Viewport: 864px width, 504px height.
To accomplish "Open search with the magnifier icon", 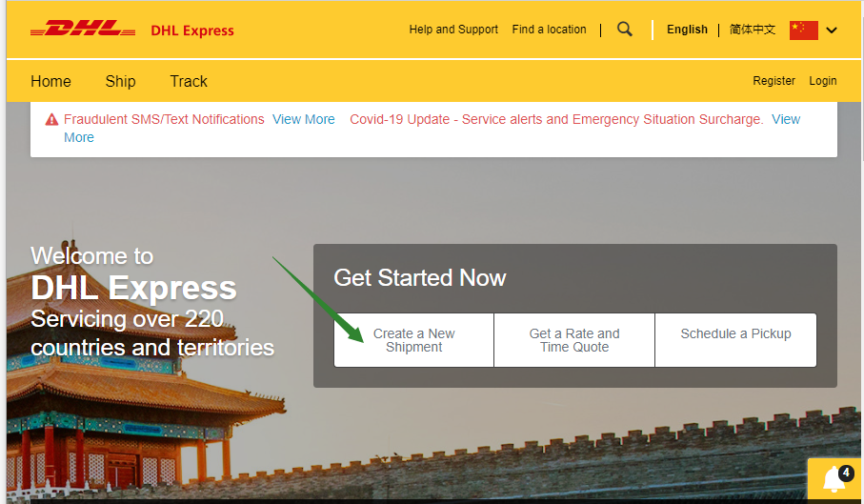I will (624, 30).
